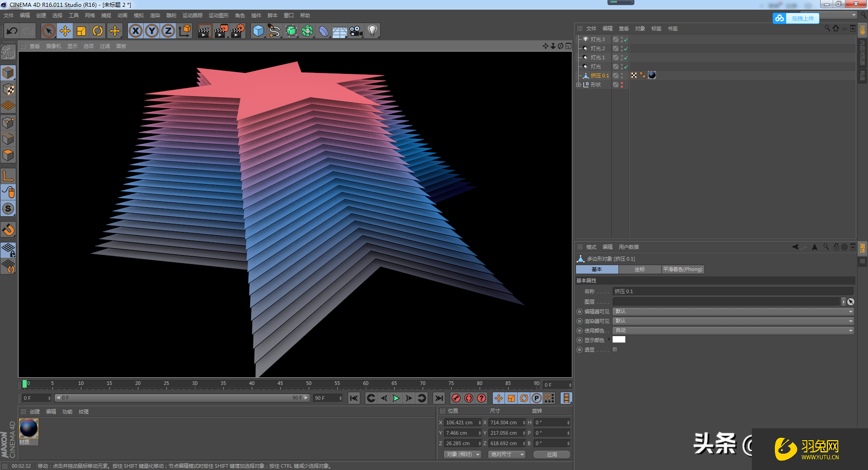Screen dimensions: 868x470
Task: Click the cube primitive icon in the toolbar
Action: (259, 31)
